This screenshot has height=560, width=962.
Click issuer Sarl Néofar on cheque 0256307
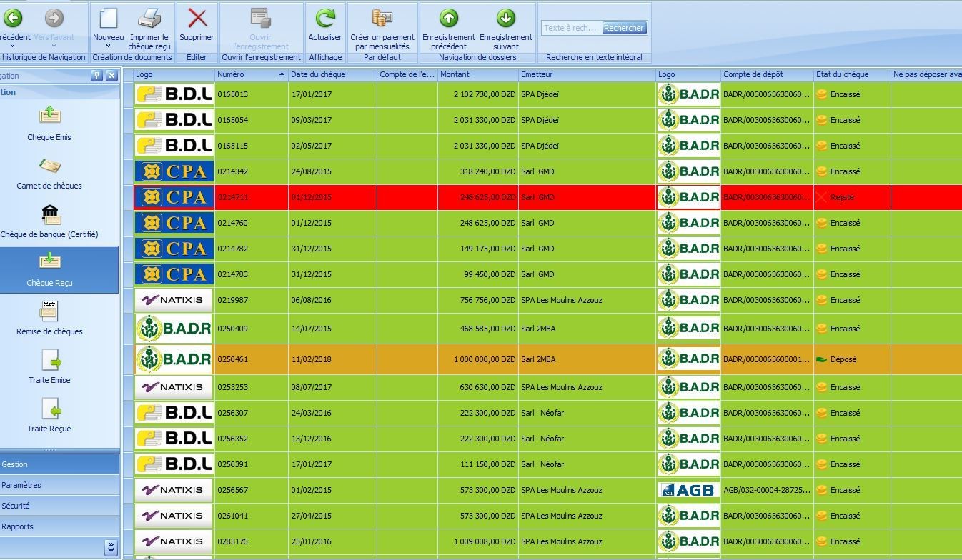click(x=542, y=413)
